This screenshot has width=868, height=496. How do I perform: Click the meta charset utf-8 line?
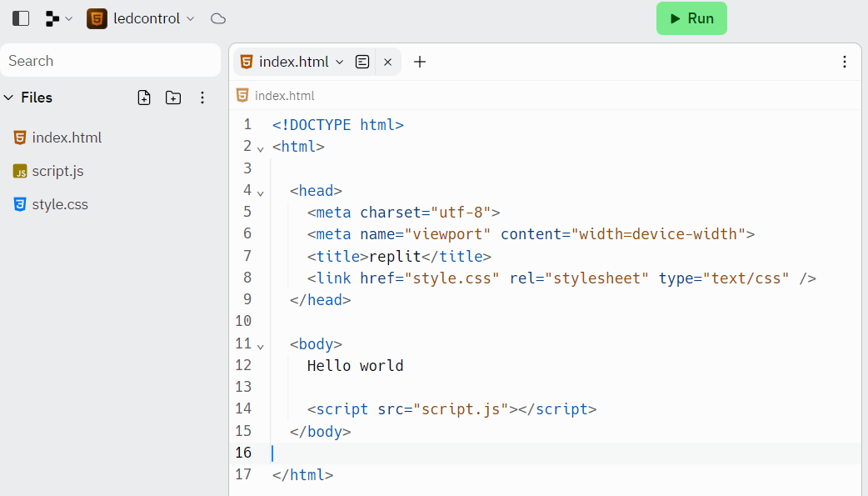403,213
